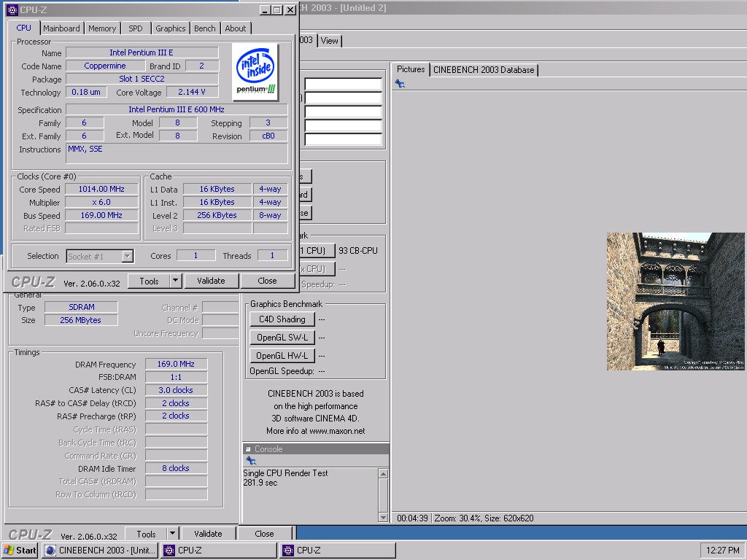Run the single CPU rendering benchmark

tap(317, 251)
